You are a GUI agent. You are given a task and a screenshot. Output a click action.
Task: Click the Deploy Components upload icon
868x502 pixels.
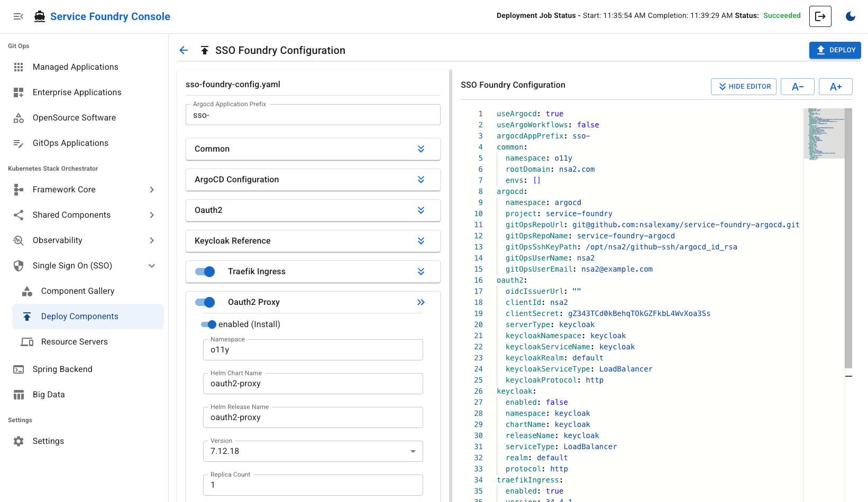click(27, 317)
